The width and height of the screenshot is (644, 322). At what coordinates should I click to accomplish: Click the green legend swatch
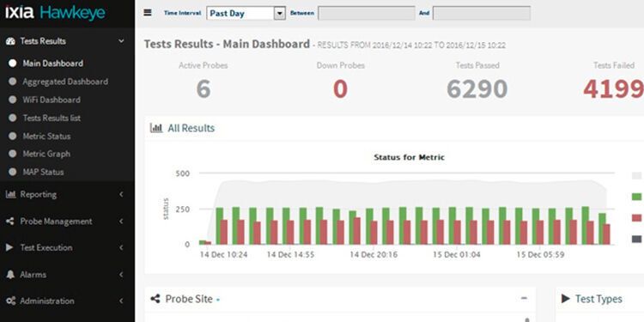[636, 197]
